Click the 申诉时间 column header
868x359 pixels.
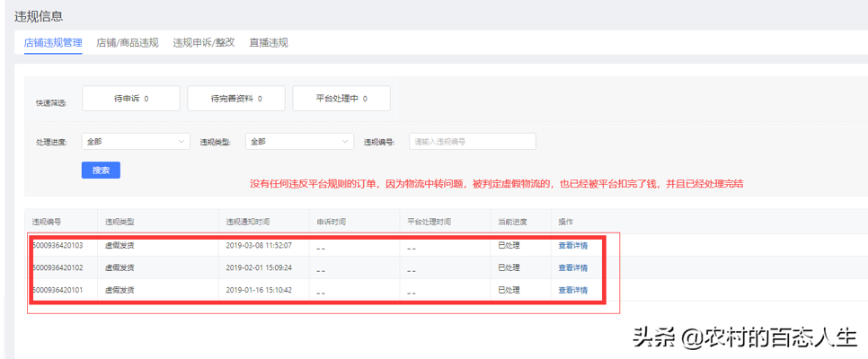[x=331, y=222]
